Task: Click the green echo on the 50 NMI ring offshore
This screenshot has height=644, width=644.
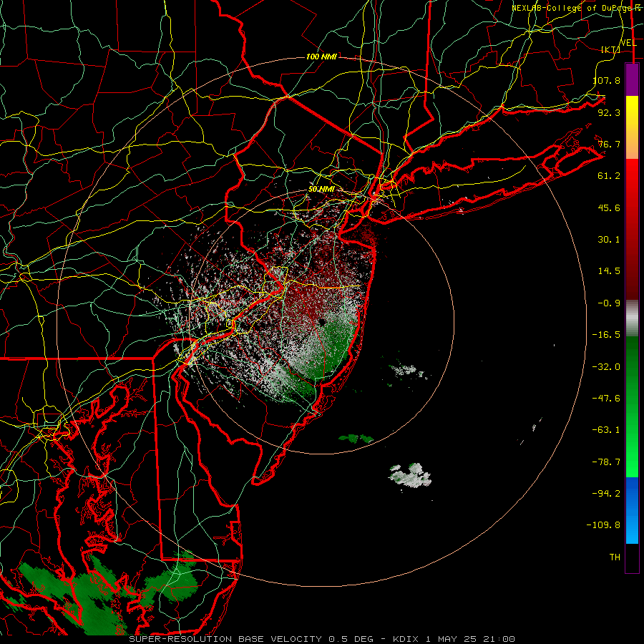Action: click(x=356, y=439)
